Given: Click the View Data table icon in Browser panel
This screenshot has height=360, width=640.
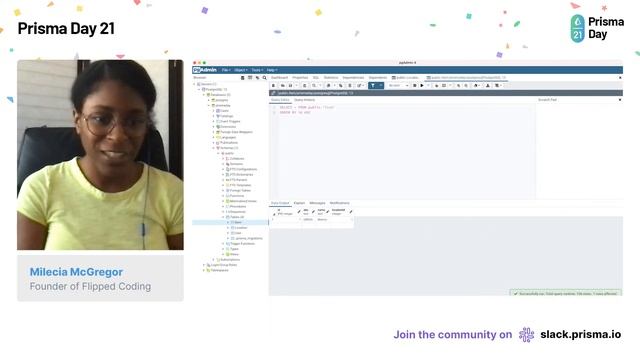Looking at the screenshot, I should pos(250,78).
